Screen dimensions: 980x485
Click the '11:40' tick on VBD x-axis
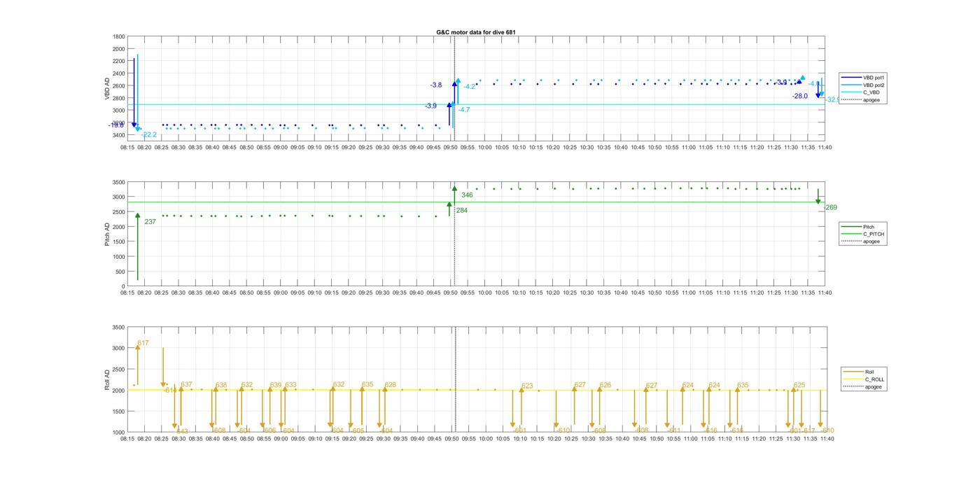click(825, 148)
